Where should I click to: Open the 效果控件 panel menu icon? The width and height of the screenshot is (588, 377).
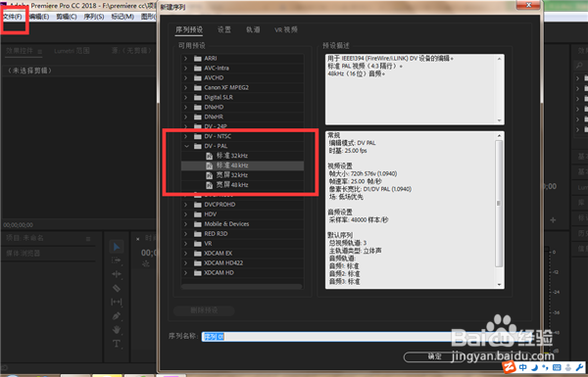39,51
